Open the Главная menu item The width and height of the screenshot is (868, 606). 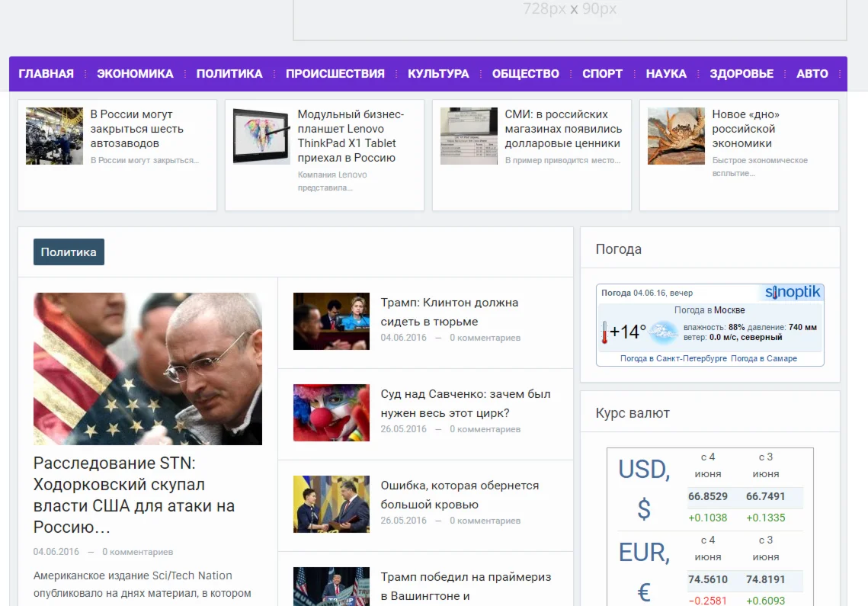pyautogui.click(x=46, y=74)
